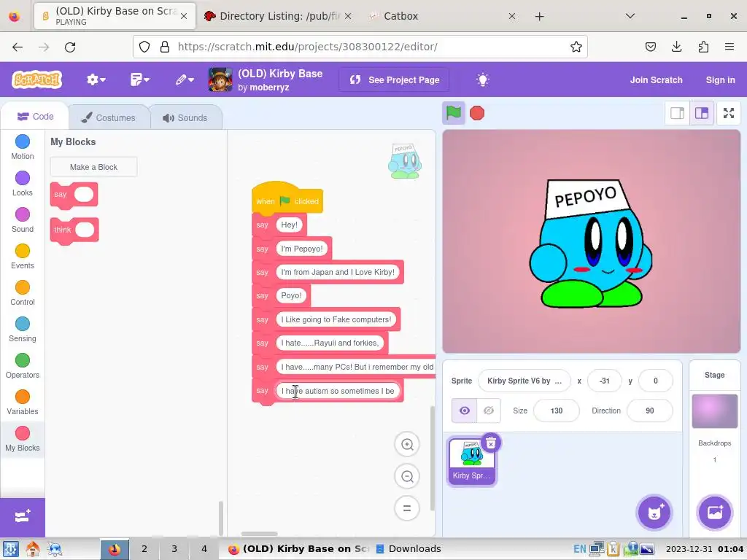Stop the project with red stop icon
747x560 pixels.
477,113
